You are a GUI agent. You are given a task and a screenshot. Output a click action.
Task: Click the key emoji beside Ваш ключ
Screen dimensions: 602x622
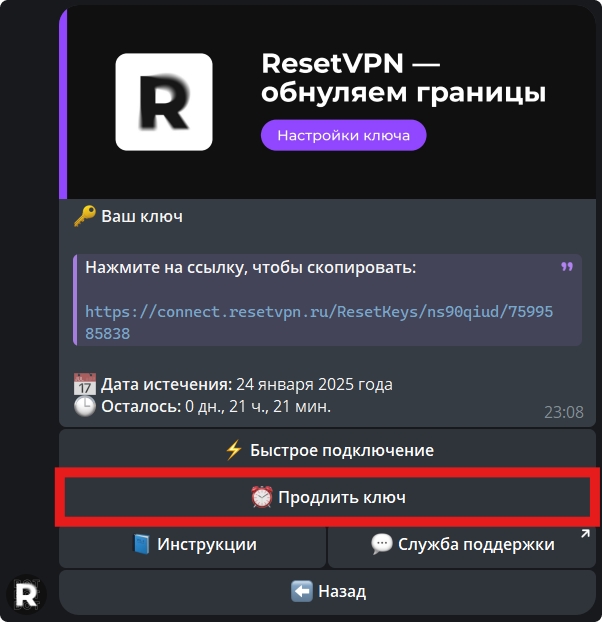[85, 216]
